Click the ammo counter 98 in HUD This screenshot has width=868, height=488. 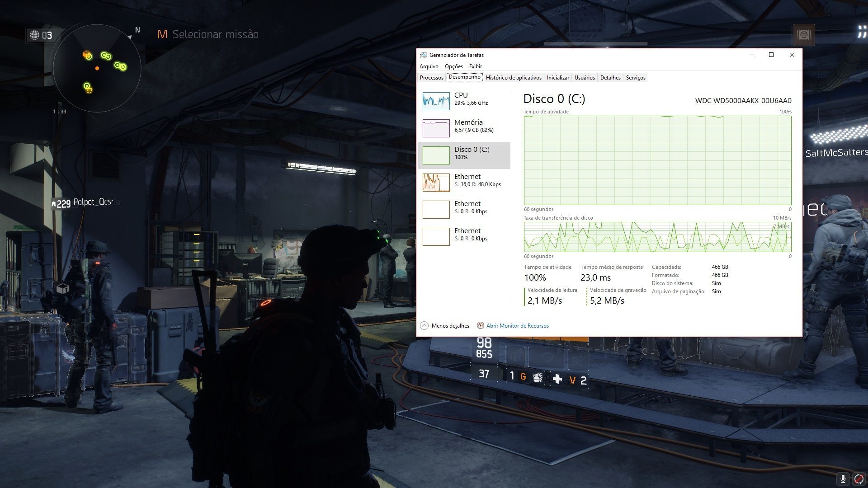click(x=484, y=343)
